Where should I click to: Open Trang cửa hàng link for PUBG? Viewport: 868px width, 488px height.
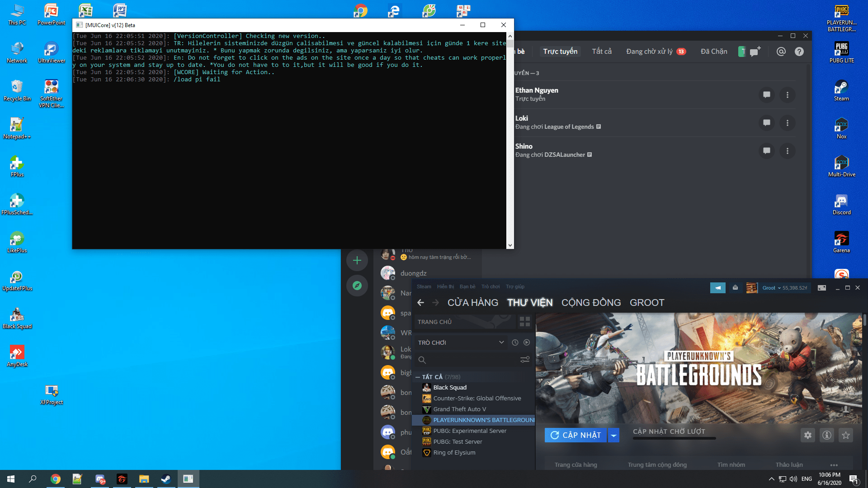[x=576, y=465]
